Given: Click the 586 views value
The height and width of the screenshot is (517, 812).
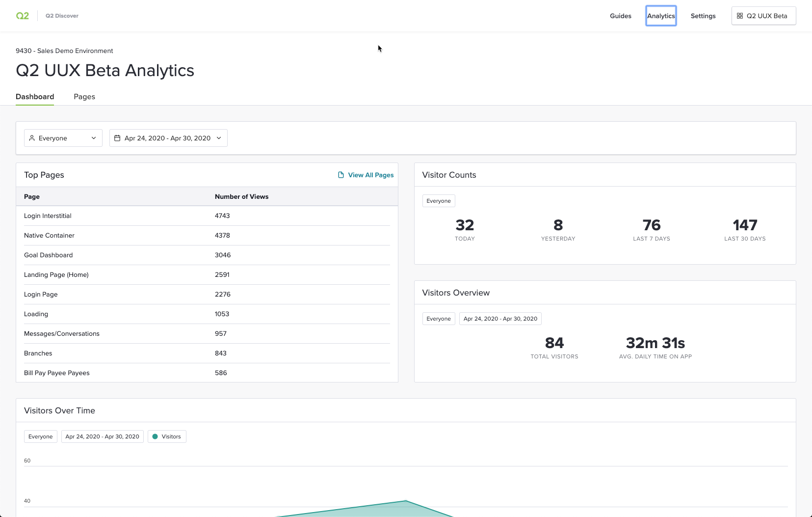Looking at the screenshot, I should tap(221, 373).
